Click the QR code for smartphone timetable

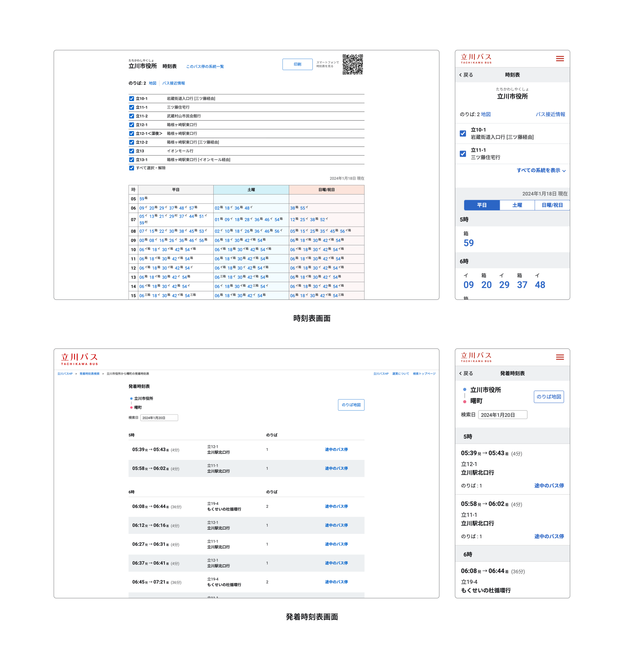352,64
